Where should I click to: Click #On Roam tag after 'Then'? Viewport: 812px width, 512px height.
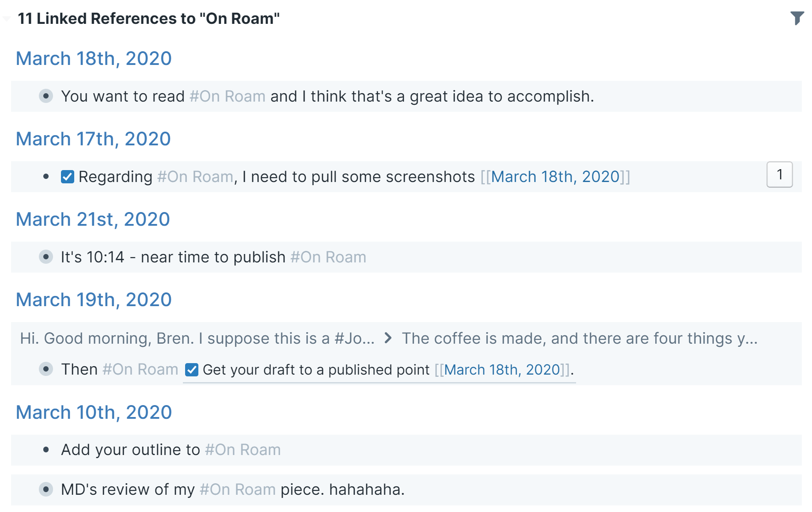click(140, 369)
